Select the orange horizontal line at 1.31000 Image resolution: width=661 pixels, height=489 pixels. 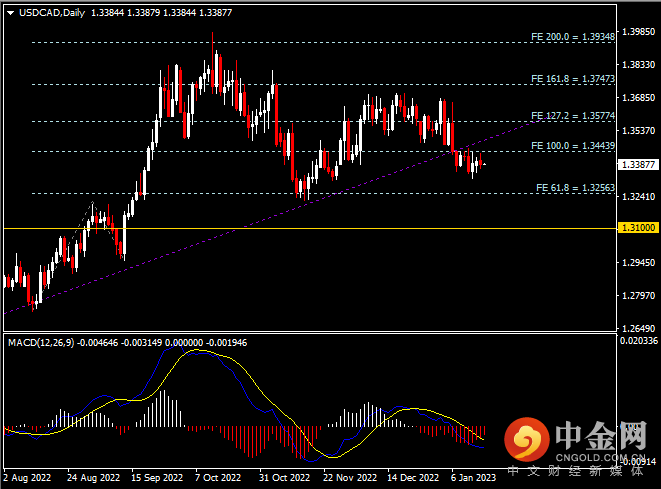click(x=300, y=229)
